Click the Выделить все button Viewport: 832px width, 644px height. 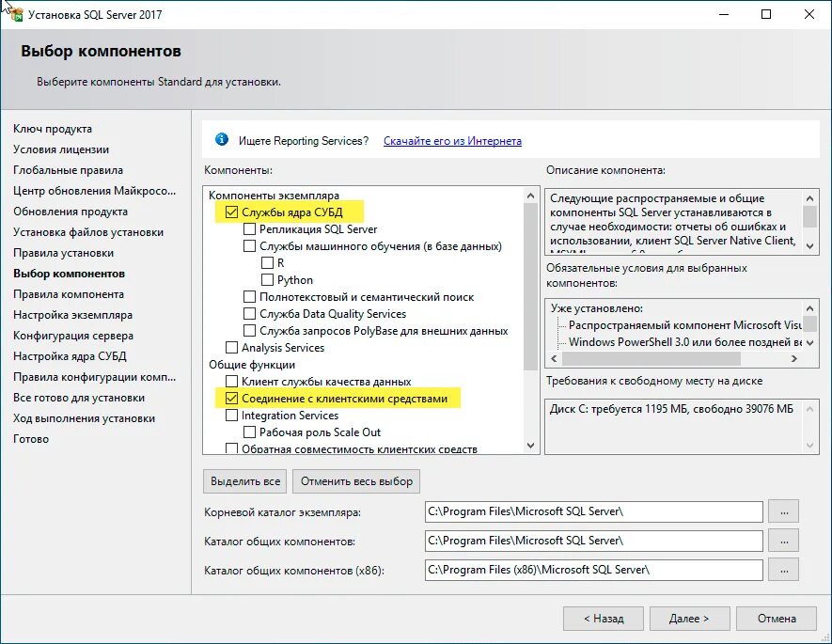click(245, 481)
